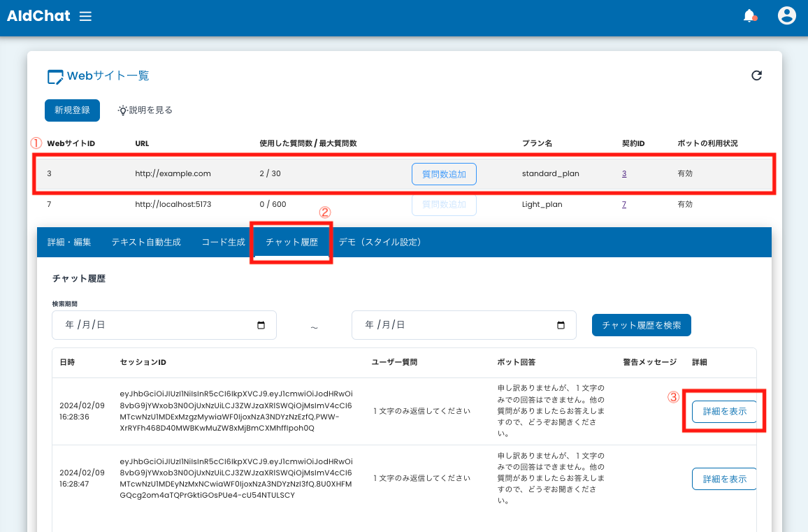This screenshot has width=808, height=532.
Task: Open calendar picker on end date field
Action: (x=561, y=325)
